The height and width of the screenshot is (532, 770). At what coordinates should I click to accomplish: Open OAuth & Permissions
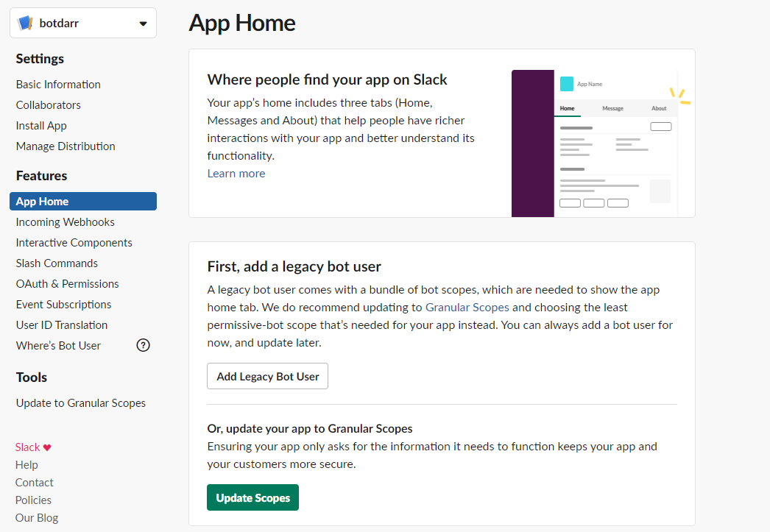pyautogui.click(x=67, y=284)
